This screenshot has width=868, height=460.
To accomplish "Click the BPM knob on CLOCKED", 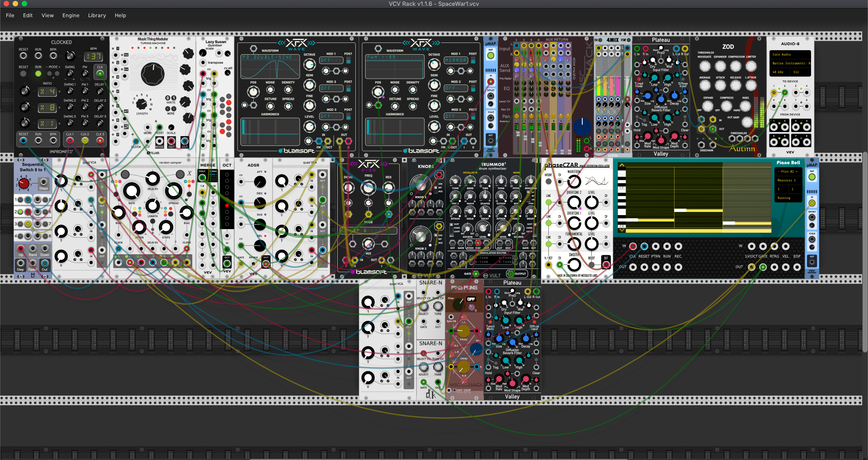I will point(70,56).
